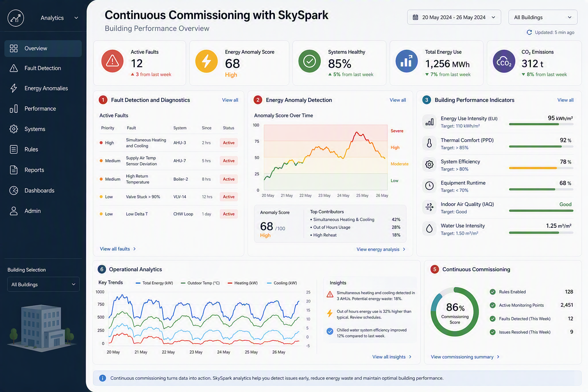Click View all in Fault Detection panel

[x=230, y=100]
